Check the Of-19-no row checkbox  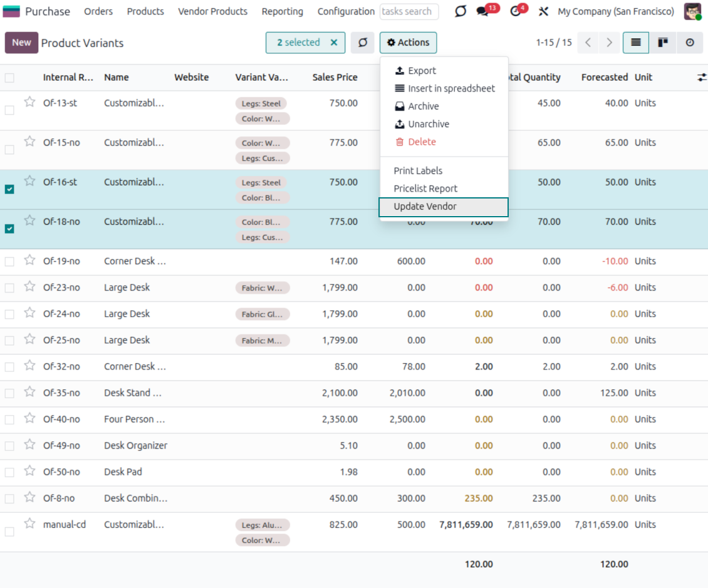coord(9,262)
